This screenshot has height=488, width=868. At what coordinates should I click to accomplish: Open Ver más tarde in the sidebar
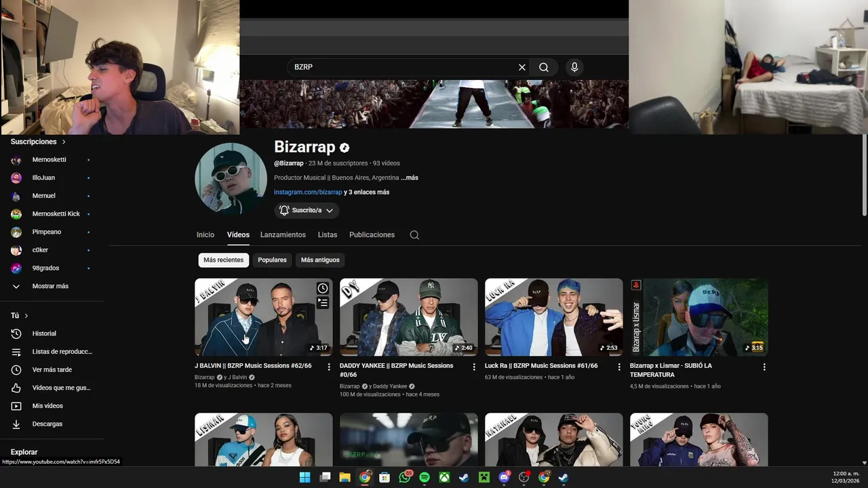pyautogui.click(x=52, y=369)
